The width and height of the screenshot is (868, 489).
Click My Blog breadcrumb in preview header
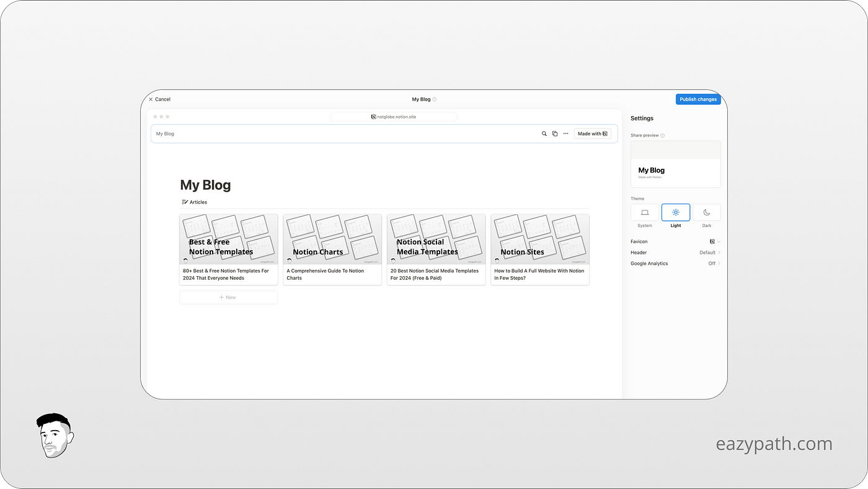point(165,133)
